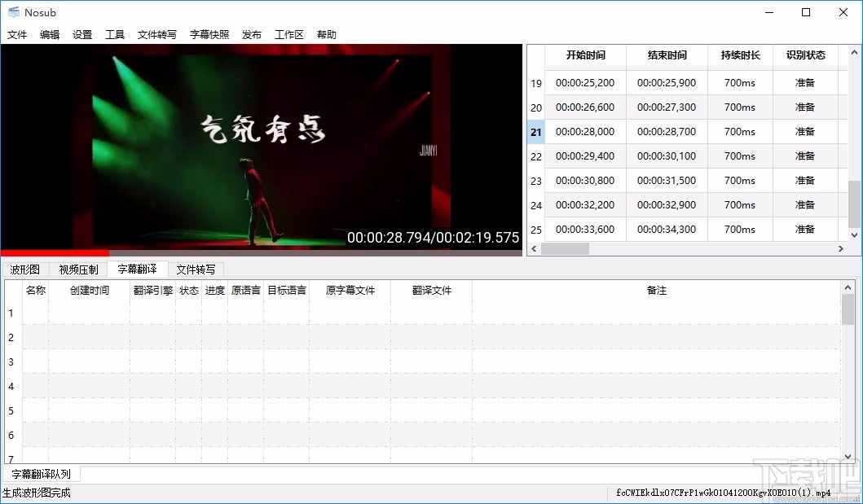
Task: Click the 识别状态 column header
Action: (806, 55)
